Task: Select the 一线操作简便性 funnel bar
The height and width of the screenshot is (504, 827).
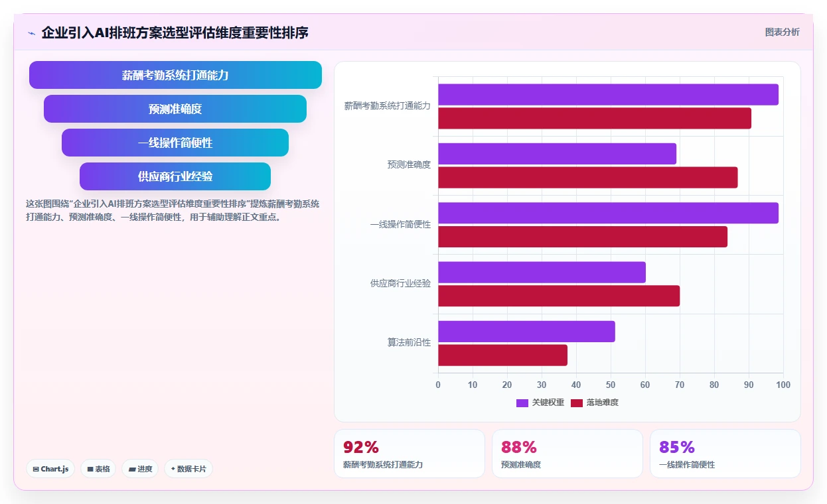Action: (175, 143)
